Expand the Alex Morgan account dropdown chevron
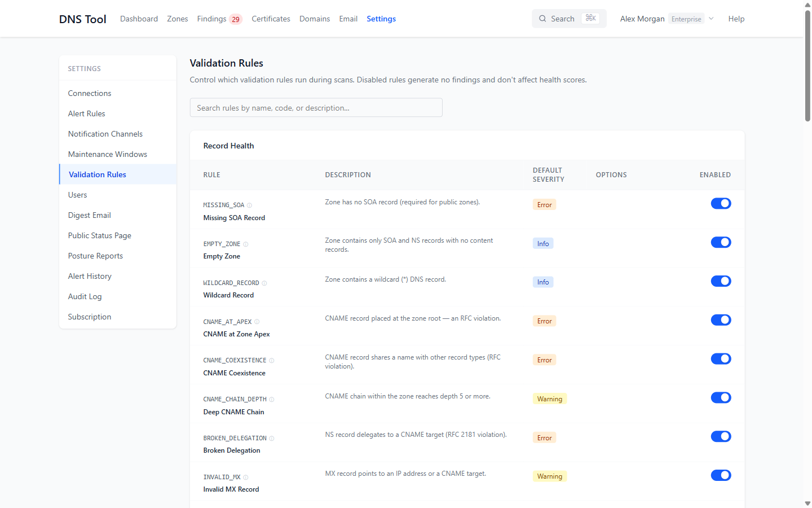This screenshot has width=812, height=508. (711, 19)
